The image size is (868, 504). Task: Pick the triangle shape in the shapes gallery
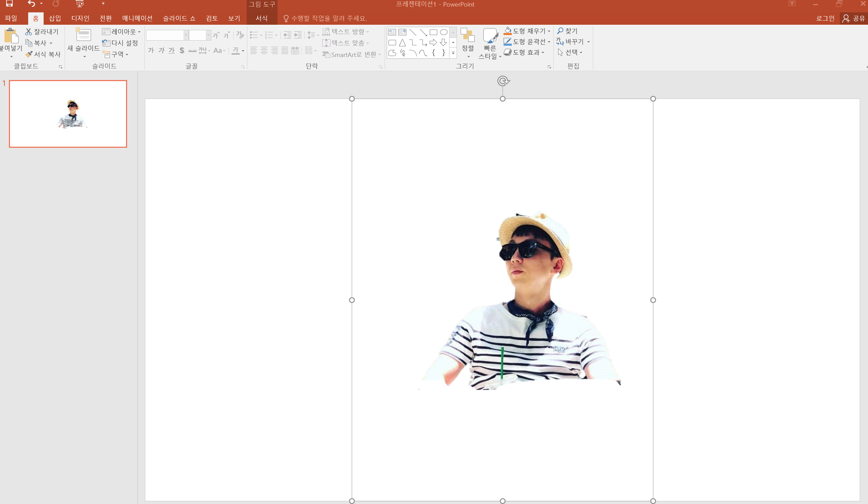coord(402,43)
